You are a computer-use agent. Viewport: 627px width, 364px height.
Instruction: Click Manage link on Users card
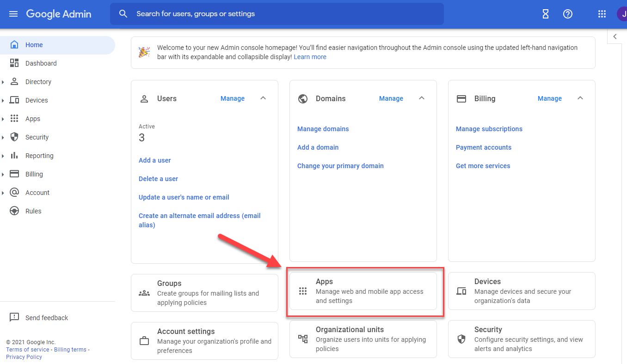233,98
